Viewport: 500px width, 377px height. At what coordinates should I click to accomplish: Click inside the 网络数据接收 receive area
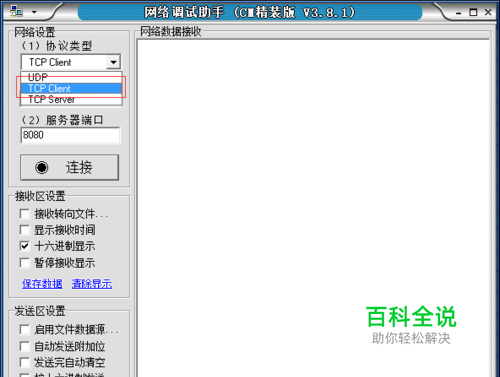[313, 208]
